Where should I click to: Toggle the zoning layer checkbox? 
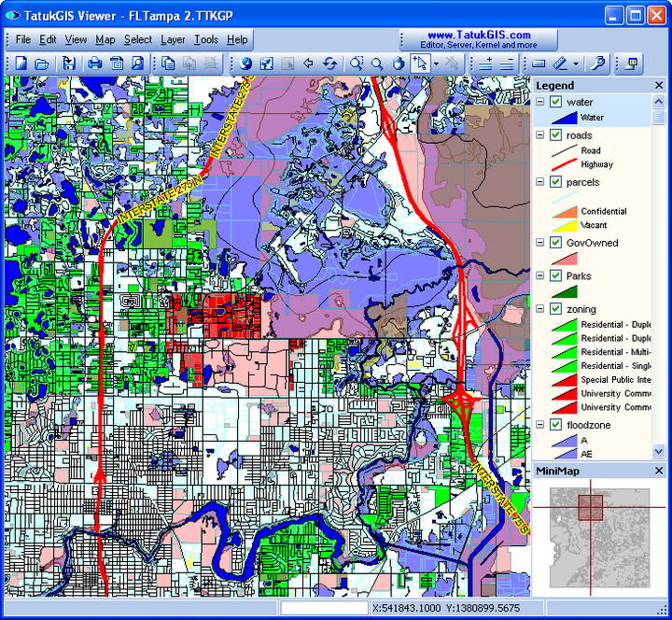556,309
